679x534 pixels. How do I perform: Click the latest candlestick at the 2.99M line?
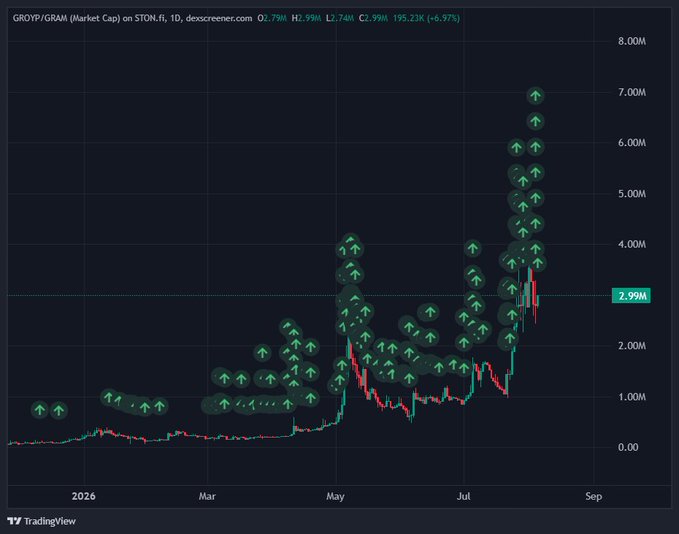pyautogui.click(x=537, y=301)
